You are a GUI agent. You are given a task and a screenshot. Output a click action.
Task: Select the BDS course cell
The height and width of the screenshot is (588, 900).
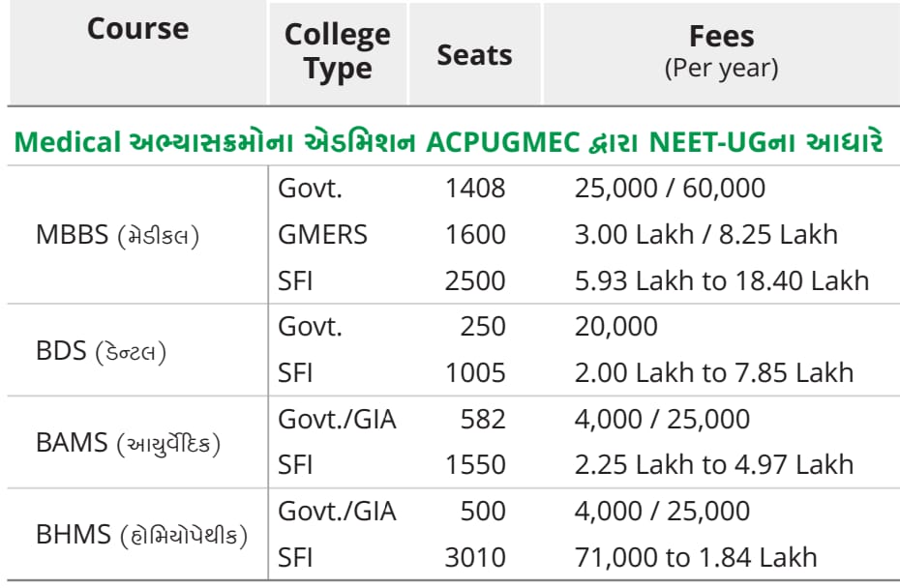tap(101, 350)
